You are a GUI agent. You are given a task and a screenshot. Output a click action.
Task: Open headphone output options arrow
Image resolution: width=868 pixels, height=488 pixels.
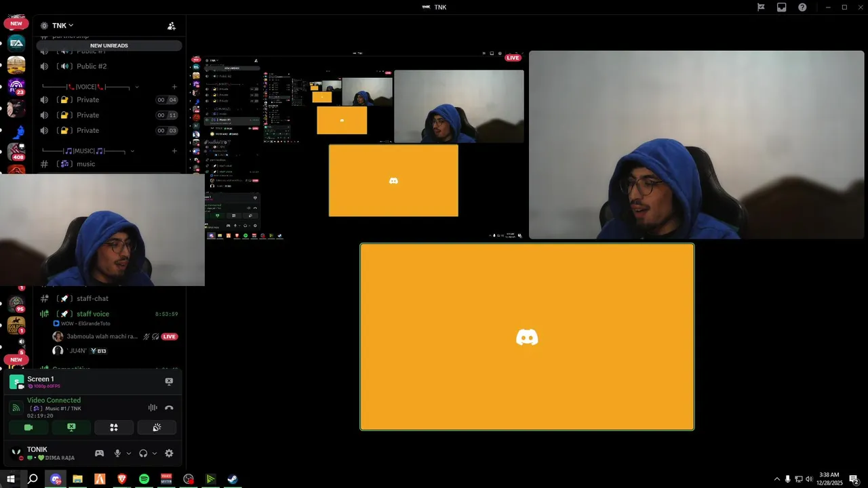(x=155, y=453)
